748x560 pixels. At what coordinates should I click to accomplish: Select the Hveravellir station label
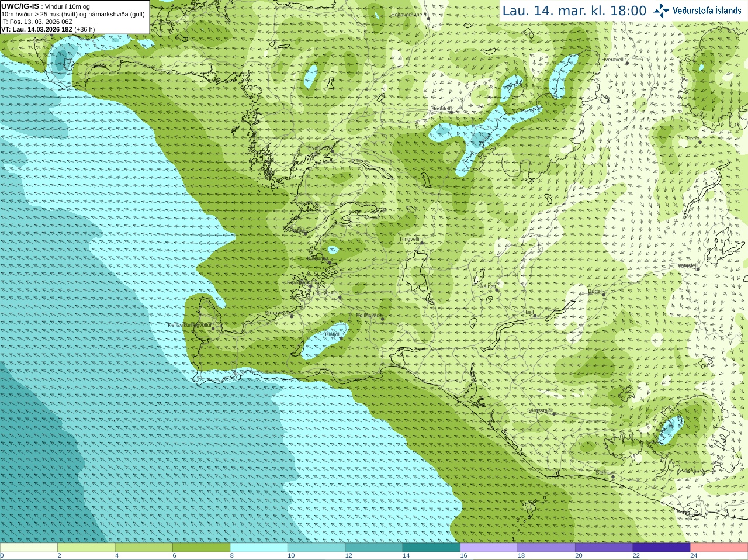614,60
